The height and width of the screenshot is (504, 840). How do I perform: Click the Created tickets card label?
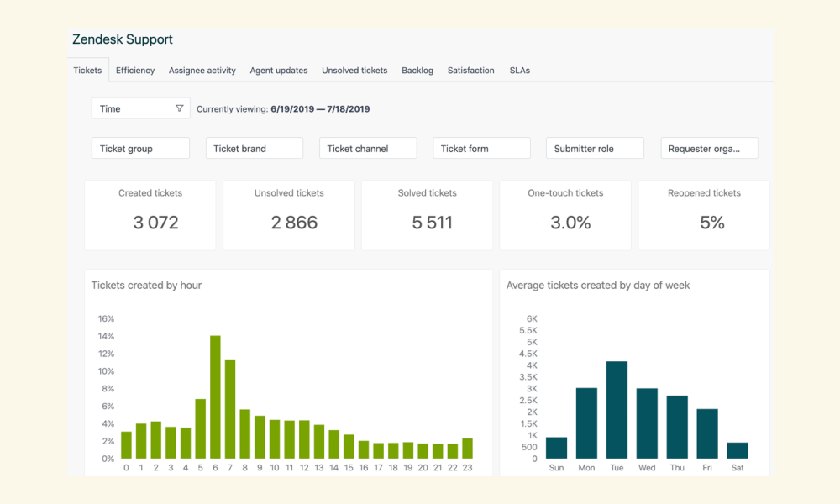point(150,193)
